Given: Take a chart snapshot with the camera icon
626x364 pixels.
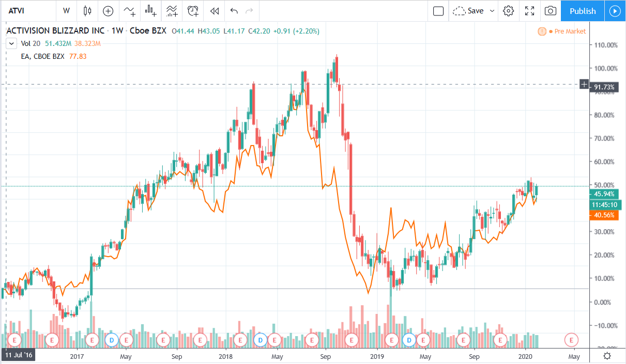Looking at the screenshot, I should coord(551,11).
